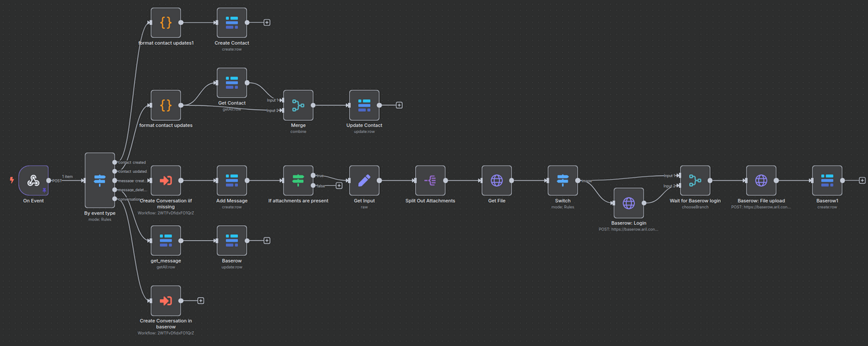The height and width of the screenshot is (346, 868).
Task: Select the Update Contact node
Action: (364, 105)
